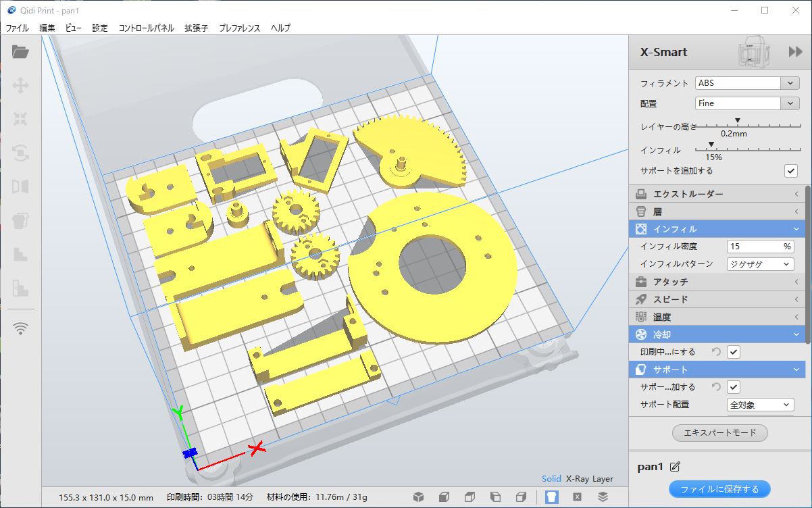
Task: Click the ファイルに保存する button
Action: tap(719, 489)
